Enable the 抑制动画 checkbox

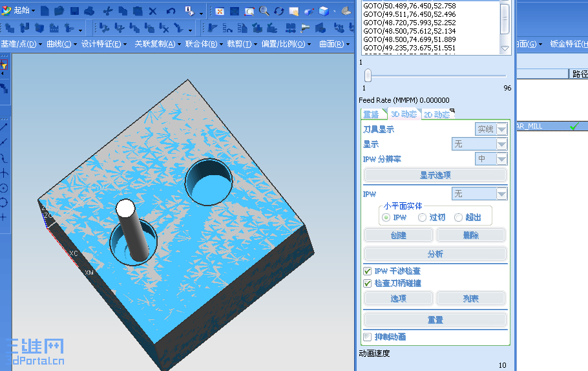(368, 337)
